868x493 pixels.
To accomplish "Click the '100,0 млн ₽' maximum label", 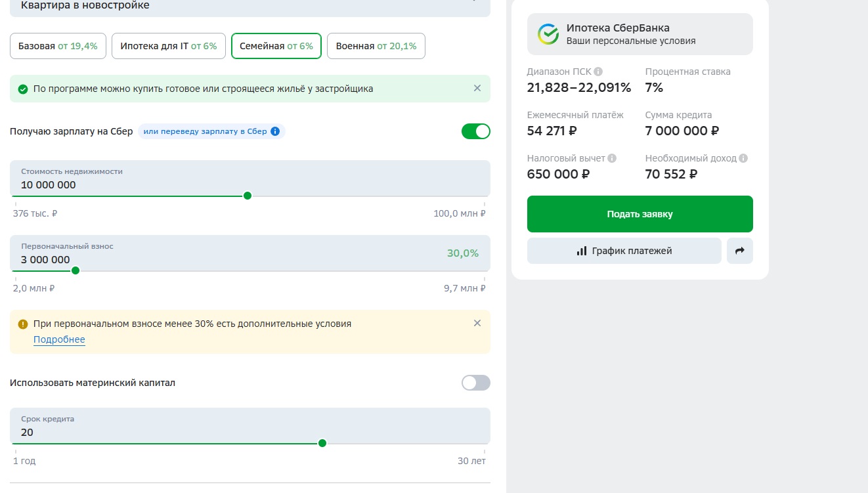I will (x=460, y=213).
